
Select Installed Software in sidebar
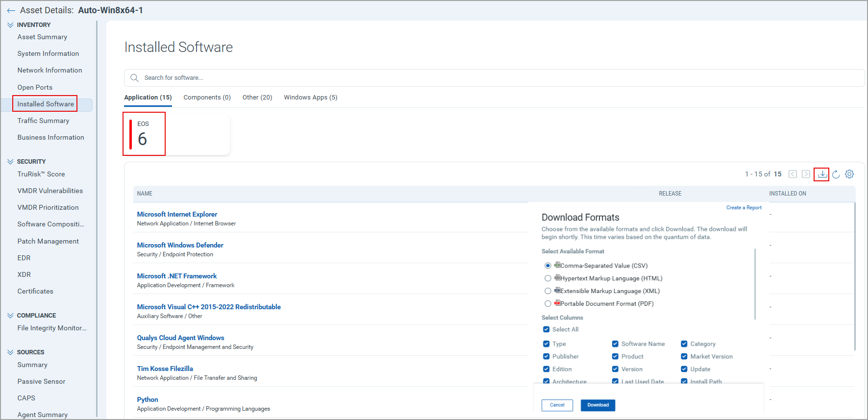point(46,104)
